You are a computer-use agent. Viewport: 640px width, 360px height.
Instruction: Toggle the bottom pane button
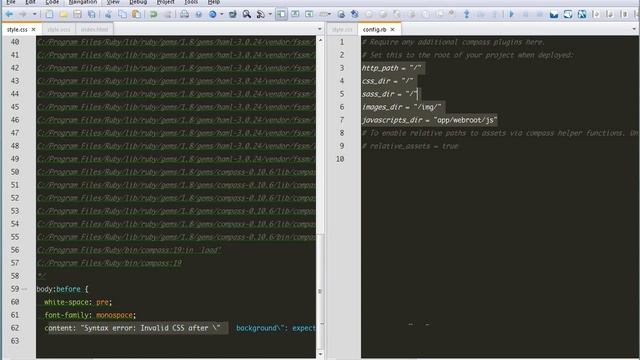295,15
